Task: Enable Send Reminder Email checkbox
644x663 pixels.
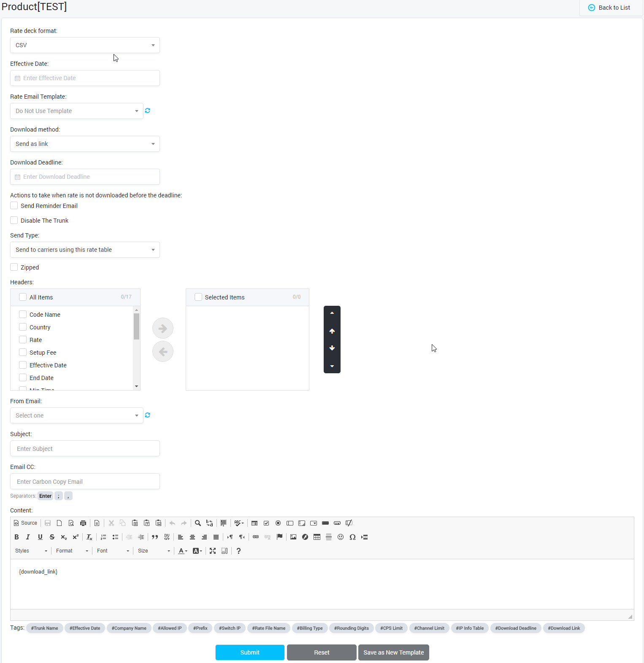Action: point(14,206)
